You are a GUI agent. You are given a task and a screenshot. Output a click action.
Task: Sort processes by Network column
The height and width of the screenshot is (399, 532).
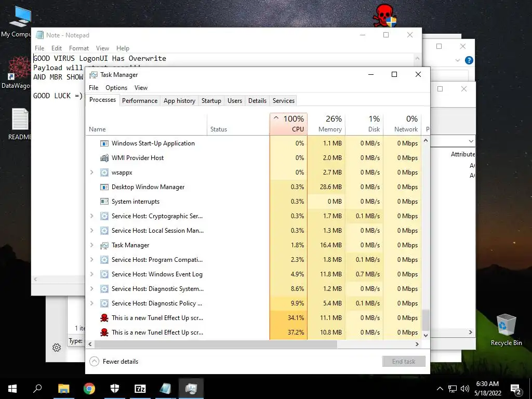click(402, 124)
